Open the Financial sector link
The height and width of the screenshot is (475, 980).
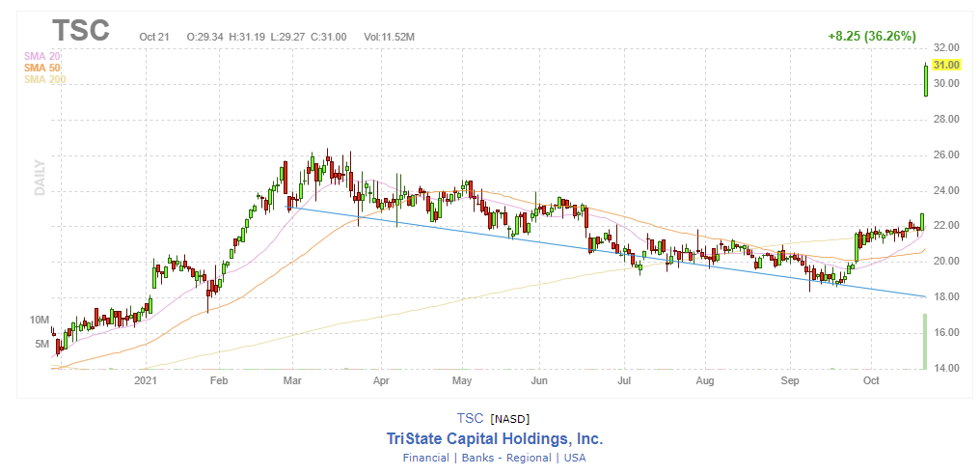click(x=425, y=458)
